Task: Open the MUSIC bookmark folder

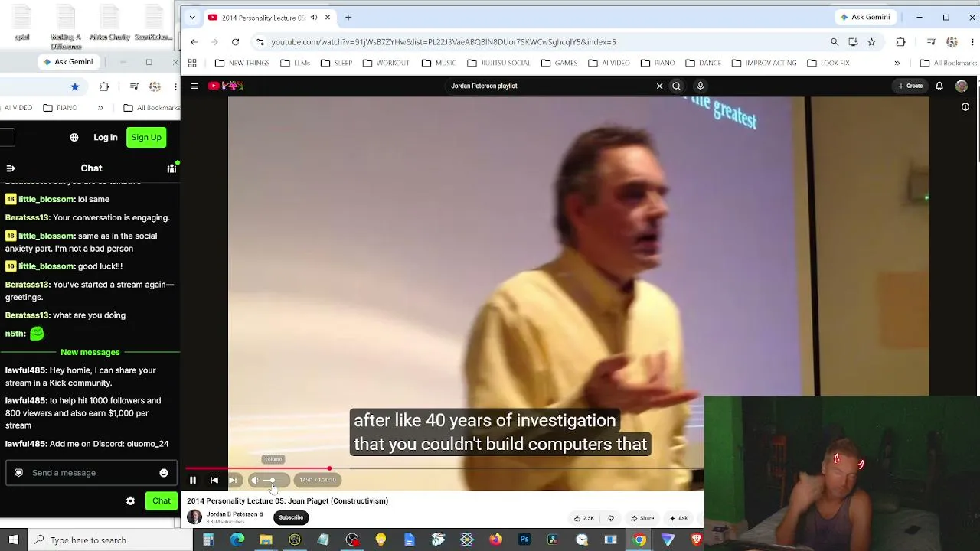Action: (439, 63)
